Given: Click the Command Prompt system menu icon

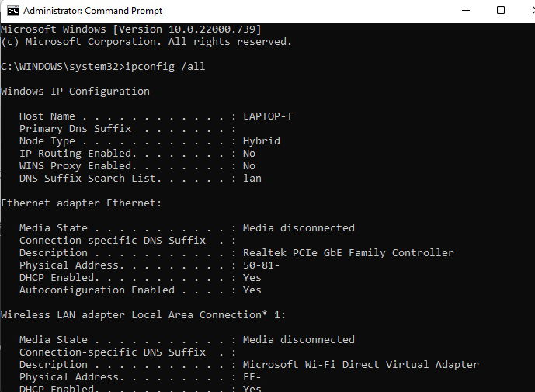Looking at the screenshot, I should (x=12, y=11).
